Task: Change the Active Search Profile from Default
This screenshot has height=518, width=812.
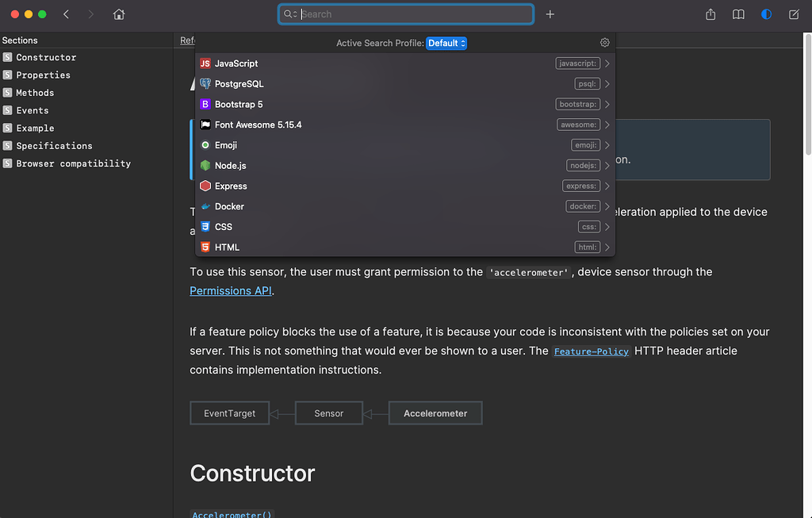Action: [x=446, y=43]
